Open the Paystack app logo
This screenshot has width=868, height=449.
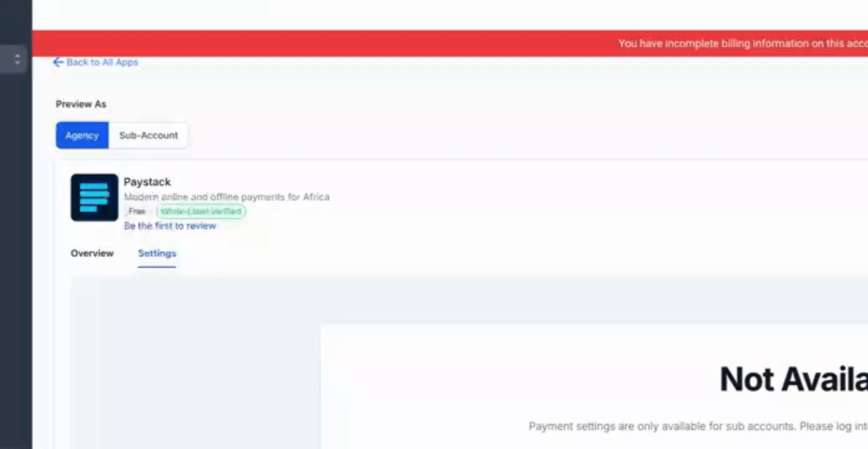(94, 197)
